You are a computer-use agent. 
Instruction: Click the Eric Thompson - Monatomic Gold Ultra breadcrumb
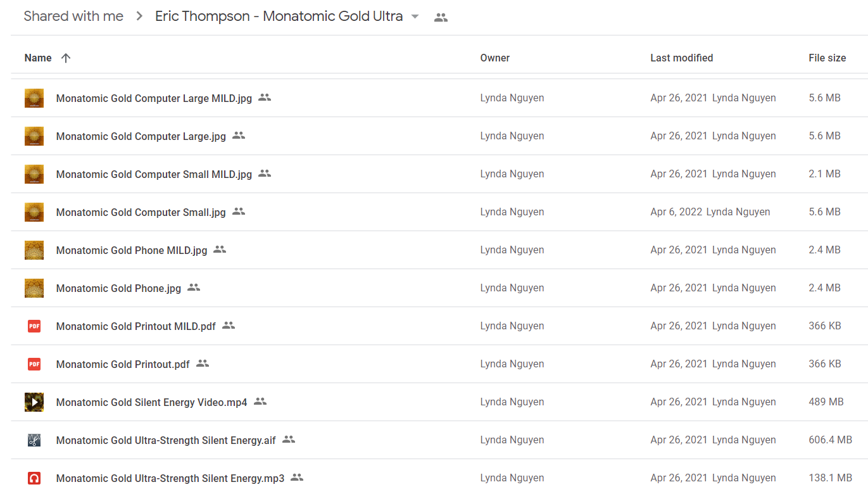pos(279,16)
